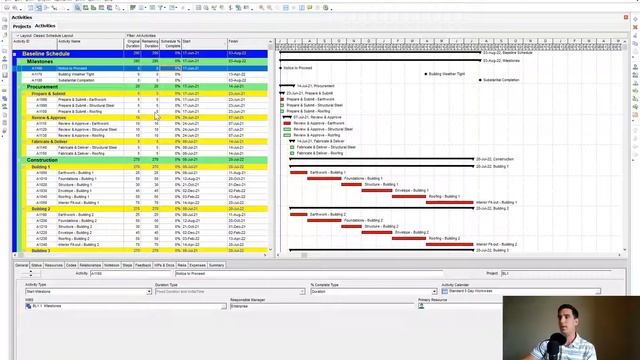Open the Steps details tab
The width and height of the screenshot is (640, 360).
[x=127, y=265]
